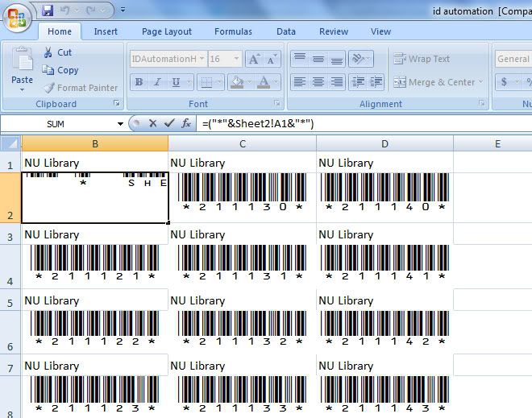The width and height of the screenshot is (532, 418).
Task: Align text right
Action: (x=337, y=82)
